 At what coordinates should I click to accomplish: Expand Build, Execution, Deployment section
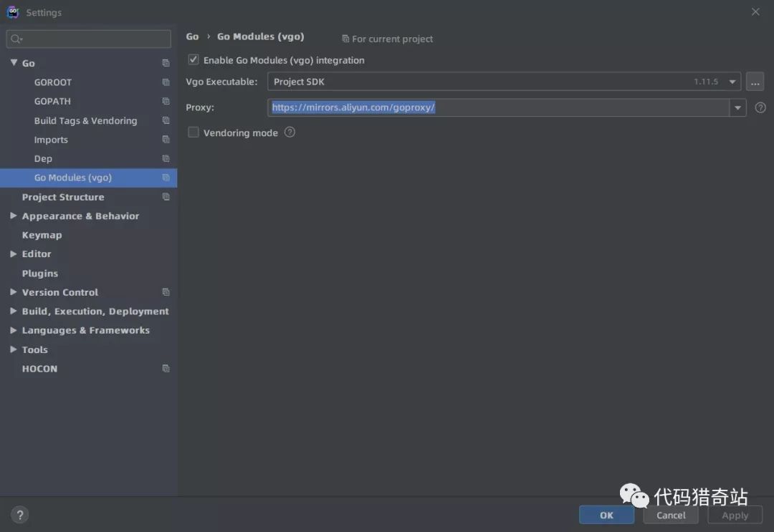(14, 311)
